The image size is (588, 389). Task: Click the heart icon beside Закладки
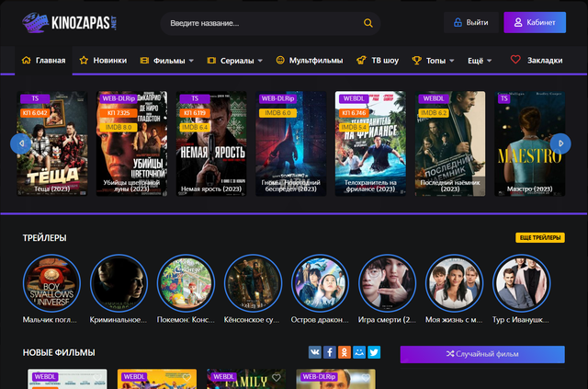coord(515,60)
